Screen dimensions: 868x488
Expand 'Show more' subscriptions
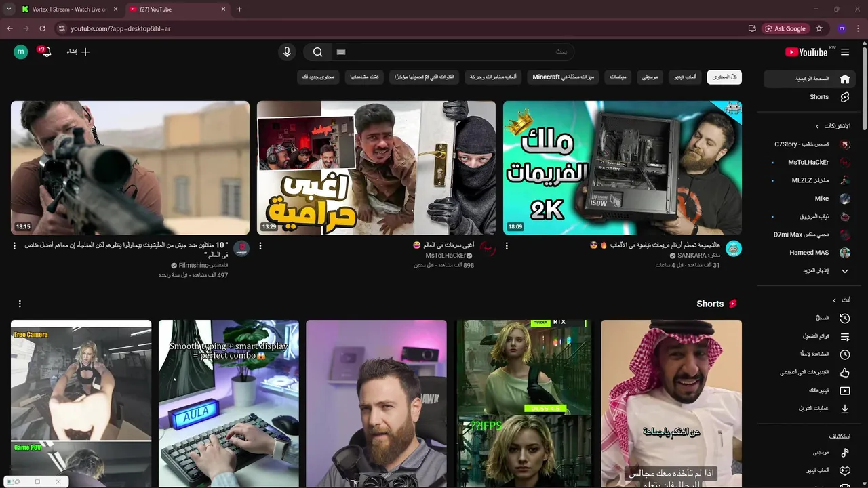[x=810, y=271]
